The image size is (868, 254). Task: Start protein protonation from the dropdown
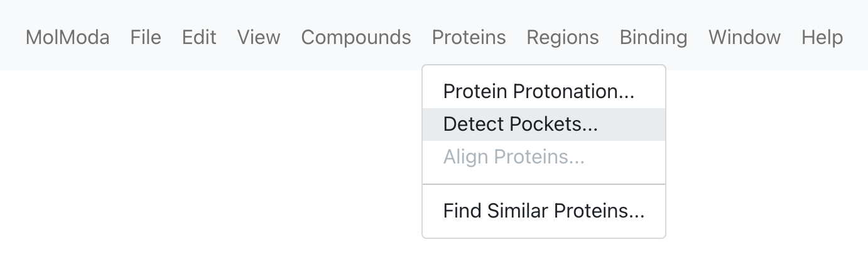[544, 92]
